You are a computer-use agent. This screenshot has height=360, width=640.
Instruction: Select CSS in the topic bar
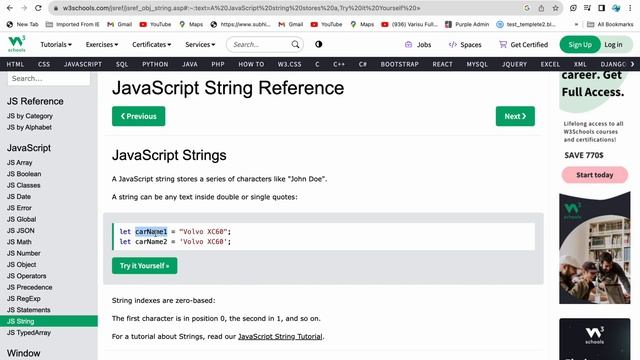44,64
